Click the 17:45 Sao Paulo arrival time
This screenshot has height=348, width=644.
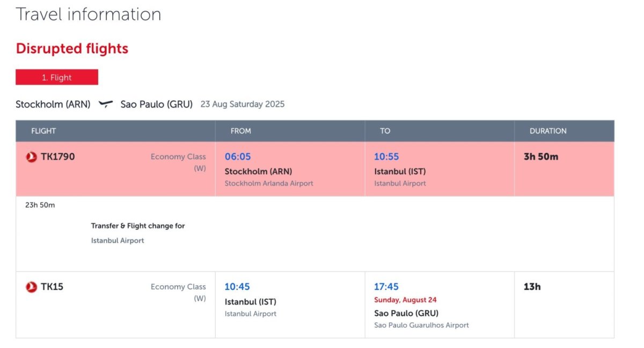click(386, 286)
